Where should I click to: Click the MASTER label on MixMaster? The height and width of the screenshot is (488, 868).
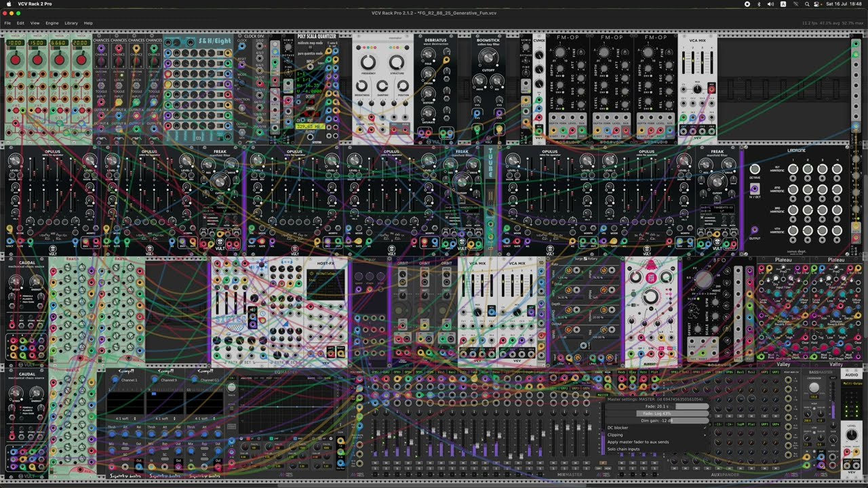pyautogui.click(x=602, y=394)
